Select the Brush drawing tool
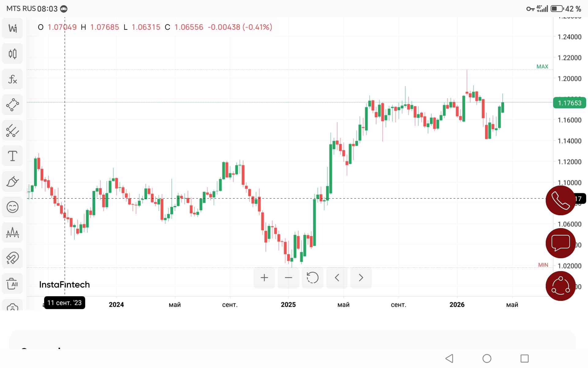The image size is (588, 368). point(12,181)
